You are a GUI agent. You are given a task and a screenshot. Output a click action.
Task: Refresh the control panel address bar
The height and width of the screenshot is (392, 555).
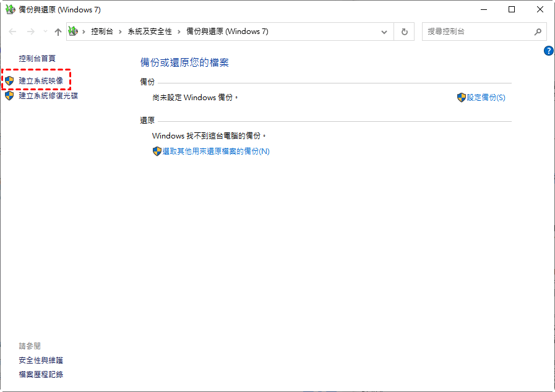pyautogui.click(x=405, y=32)
